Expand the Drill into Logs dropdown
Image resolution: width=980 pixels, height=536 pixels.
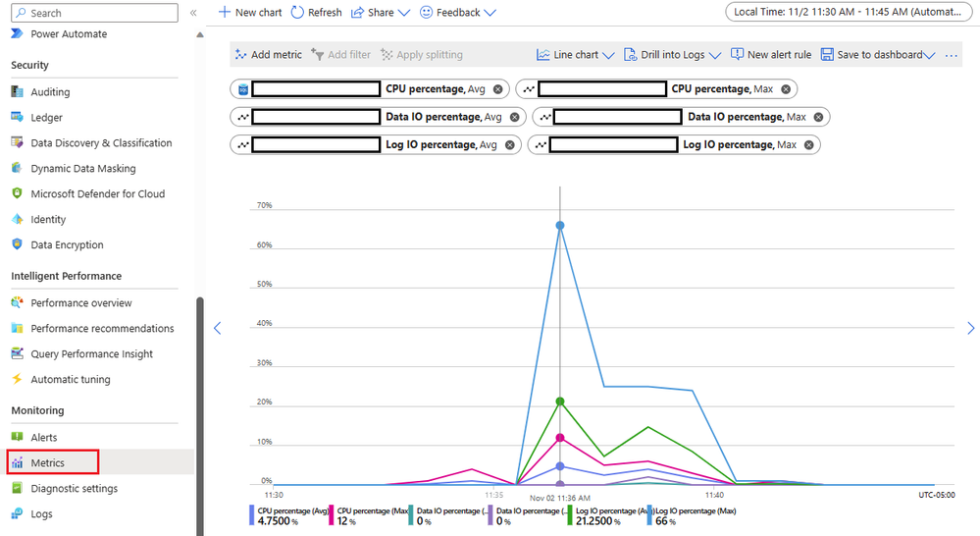(x=673, y=55)
